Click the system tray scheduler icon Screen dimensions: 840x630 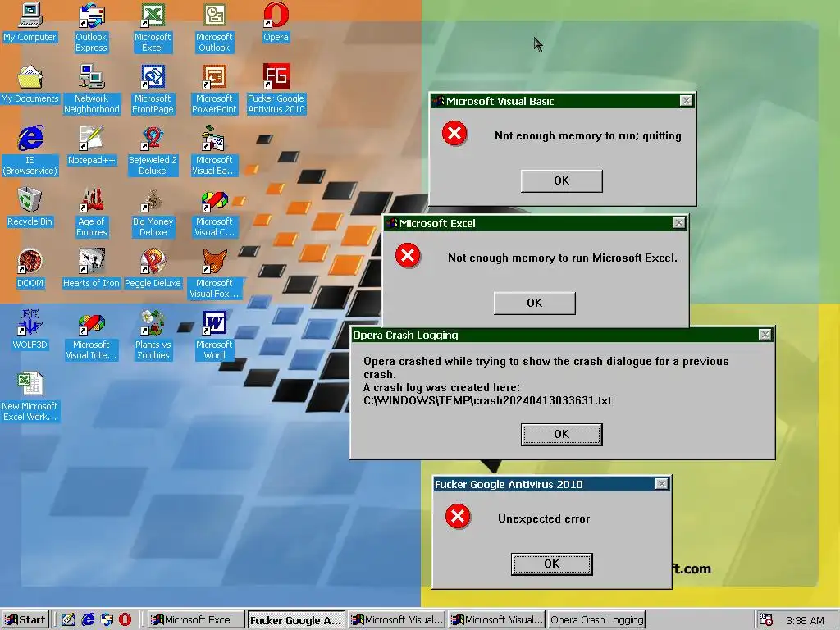(x=766, y=620)
